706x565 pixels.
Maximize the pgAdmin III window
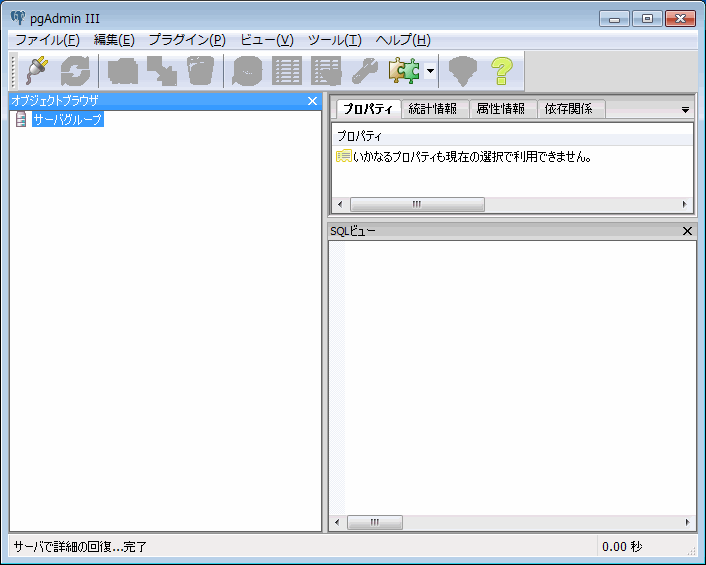point(647,19)
